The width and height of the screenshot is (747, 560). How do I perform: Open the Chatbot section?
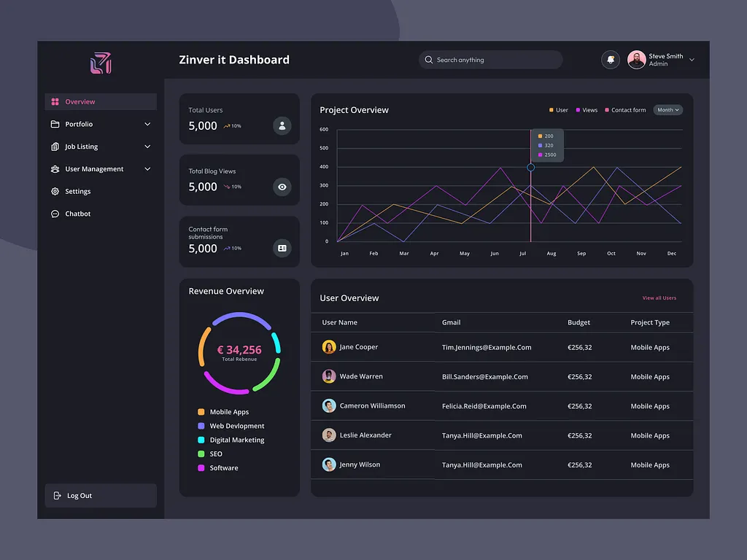click(77, 214)
